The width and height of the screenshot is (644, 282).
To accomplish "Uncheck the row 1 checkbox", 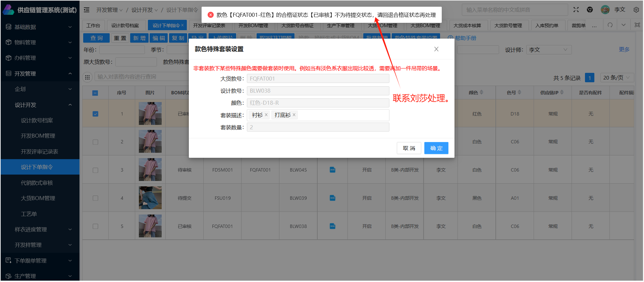I will coord(95,114).
